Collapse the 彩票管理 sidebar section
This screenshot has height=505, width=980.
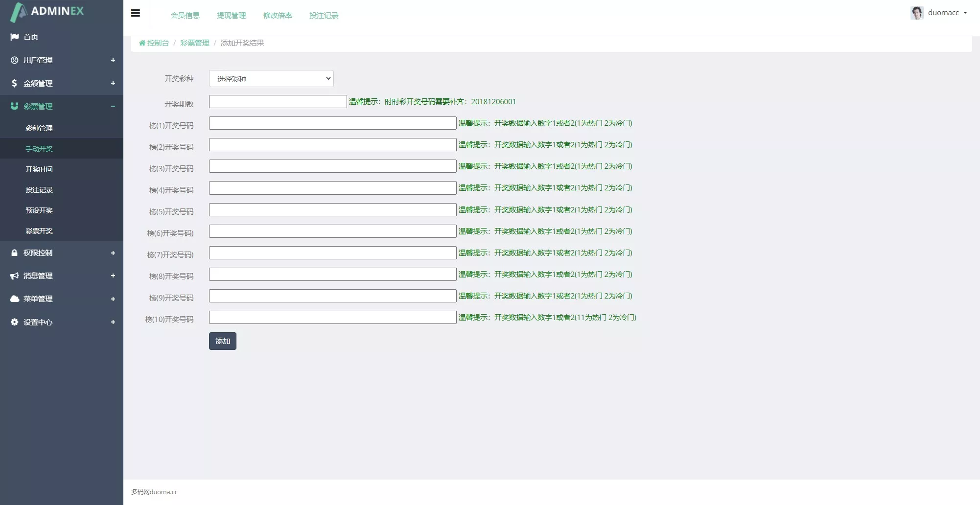[x=113, y=106]
